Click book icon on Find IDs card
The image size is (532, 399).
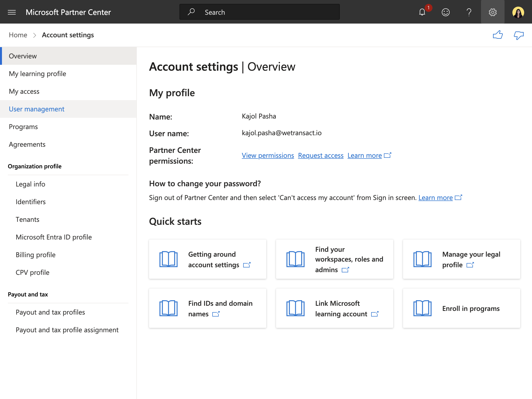168,308
